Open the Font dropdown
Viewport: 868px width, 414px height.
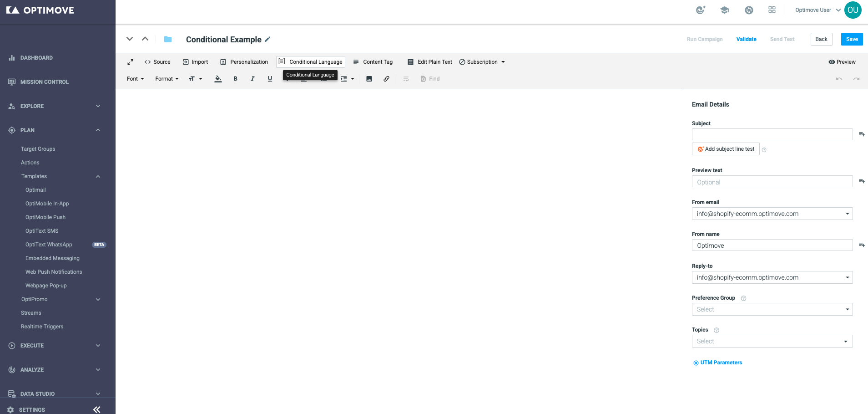click(x=136, y=79)
